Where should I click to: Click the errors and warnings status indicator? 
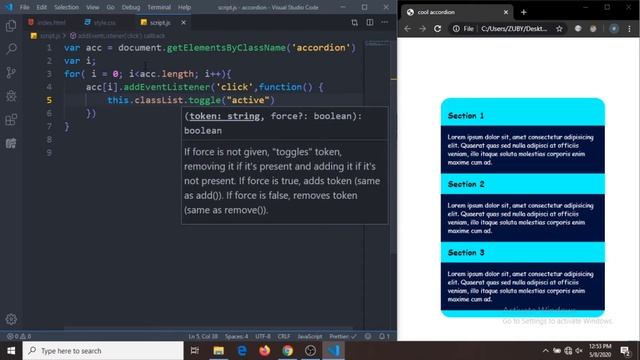coord(19,336)
